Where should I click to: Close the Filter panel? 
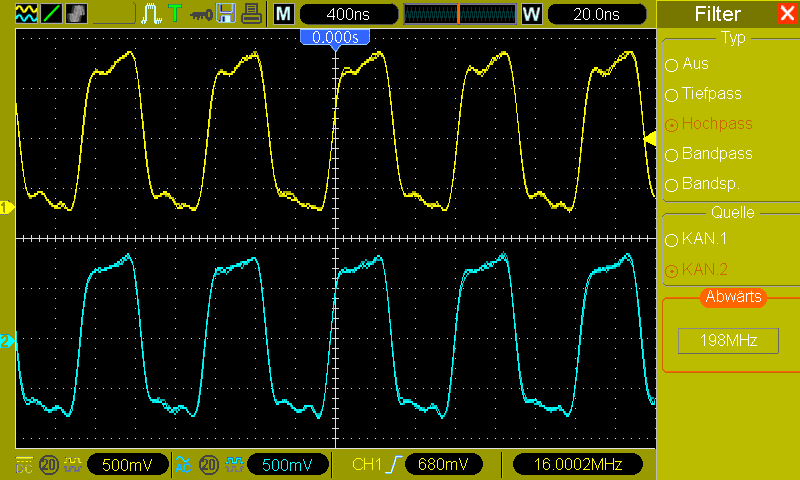point(788,14)
